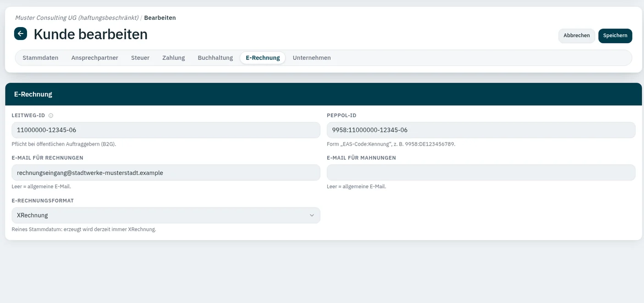Open the Buchhaltung tab
The width and height of the screenshot is (644, 303).
click(x=215, y=58)
